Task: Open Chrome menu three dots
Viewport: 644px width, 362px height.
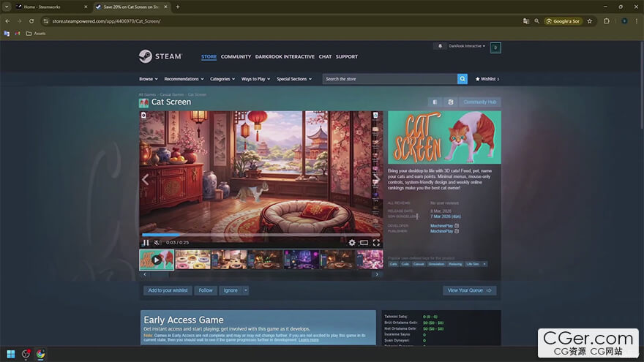Action: click(x=637, y=21)
